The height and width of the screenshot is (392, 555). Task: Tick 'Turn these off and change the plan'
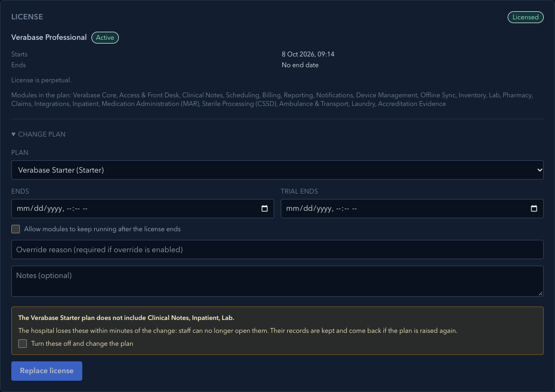[23, 344]
